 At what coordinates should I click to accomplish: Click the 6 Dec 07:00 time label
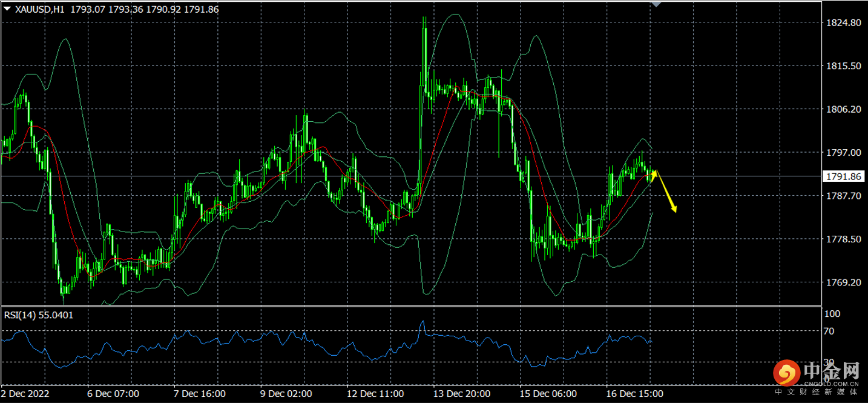coord(114,394)
